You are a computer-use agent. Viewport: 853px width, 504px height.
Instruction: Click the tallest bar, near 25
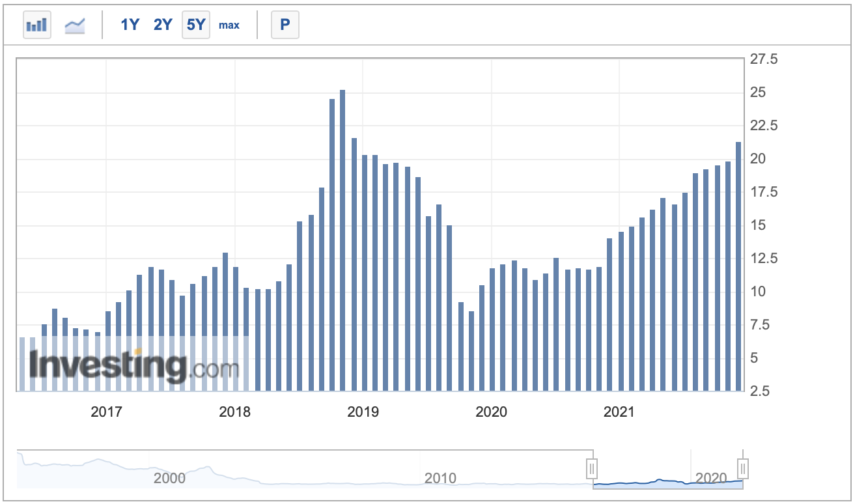click(x=343, y=240)
